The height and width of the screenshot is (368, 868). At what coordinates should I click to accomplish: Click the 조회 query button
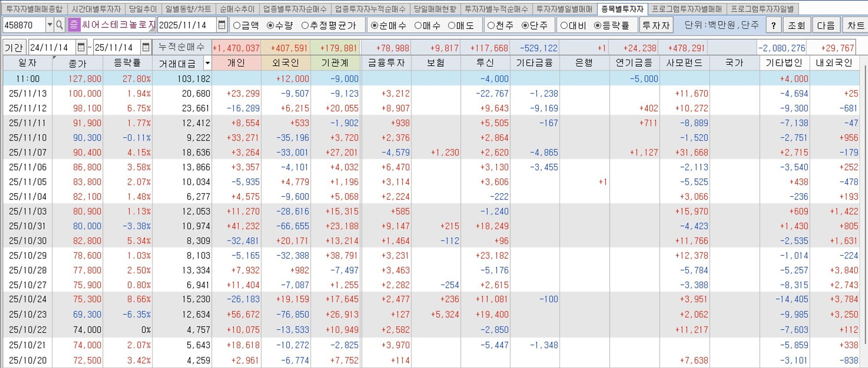click(797, 25)
